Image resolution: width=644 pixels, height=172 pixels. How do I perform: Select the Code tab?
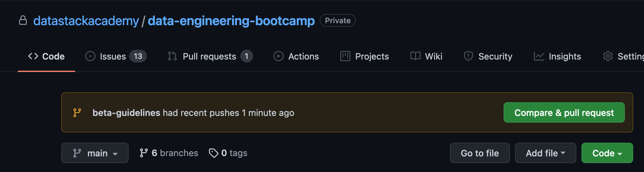pyautogui.click(x=47, y=56)
